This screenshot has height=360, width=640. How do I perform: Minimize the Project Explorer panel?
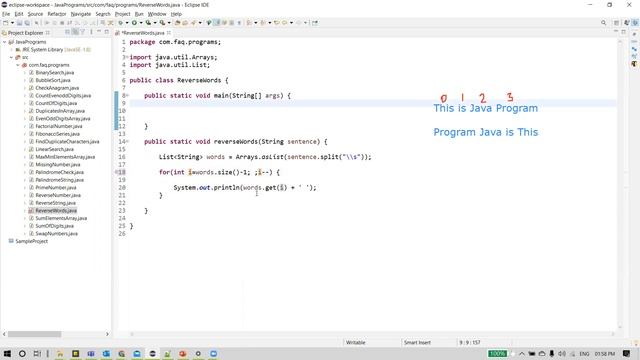[99, 32]
